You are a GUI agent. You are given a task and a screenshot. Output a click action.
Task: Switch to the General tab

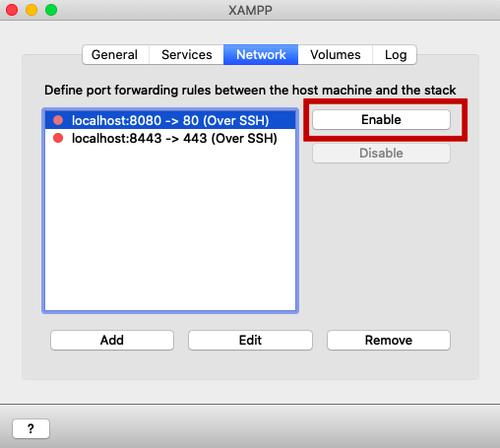point(115,55)
